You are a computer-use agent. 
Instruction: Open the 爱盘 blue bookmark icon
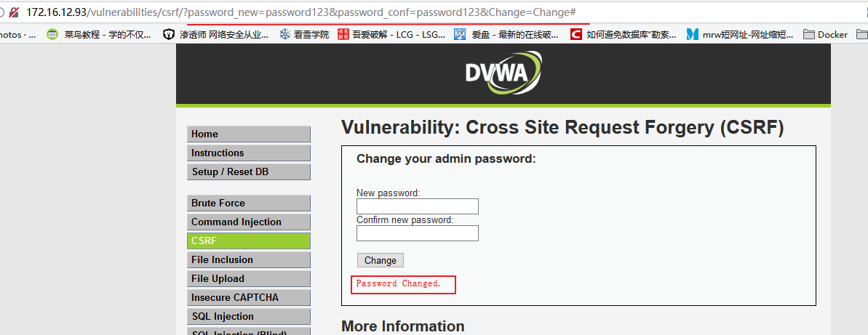pyautogui.click(x=459, y=34)
